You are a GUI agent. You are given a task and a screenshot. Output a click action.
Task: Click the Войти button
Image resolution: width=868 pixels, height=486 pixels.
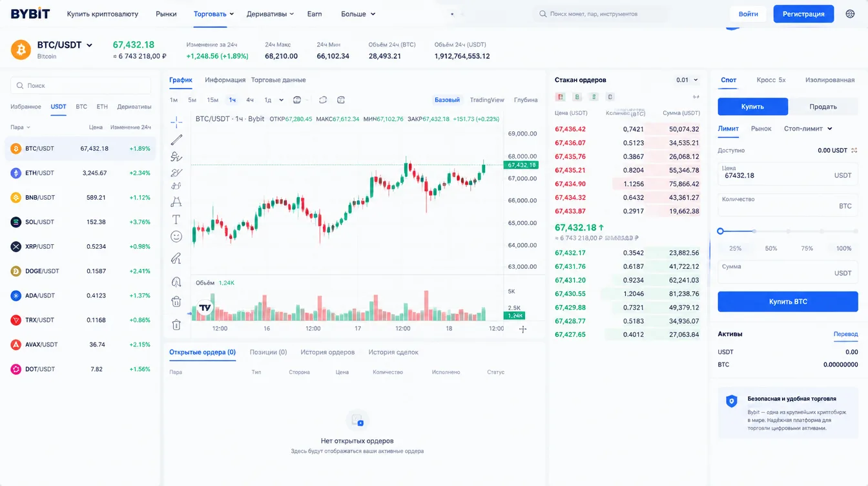749,14
